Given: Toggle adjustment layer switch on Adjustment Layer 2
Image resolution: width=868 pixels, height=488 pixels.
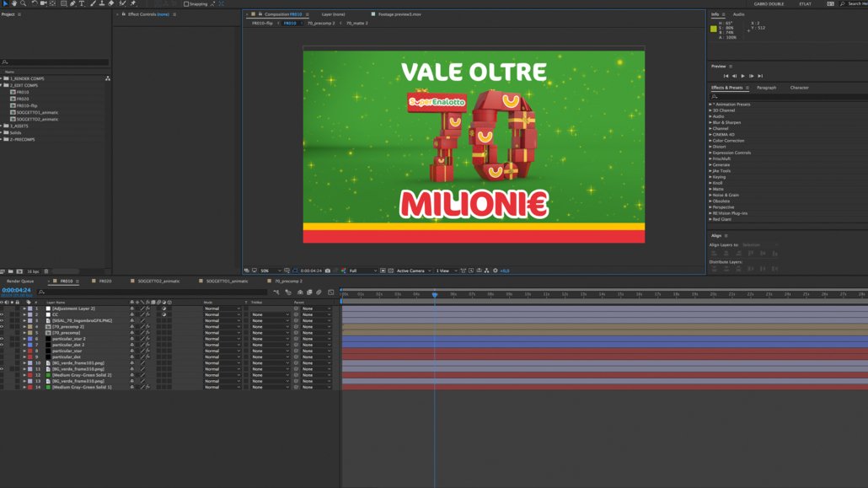Looking at the screenshot, I should [163, 308].
